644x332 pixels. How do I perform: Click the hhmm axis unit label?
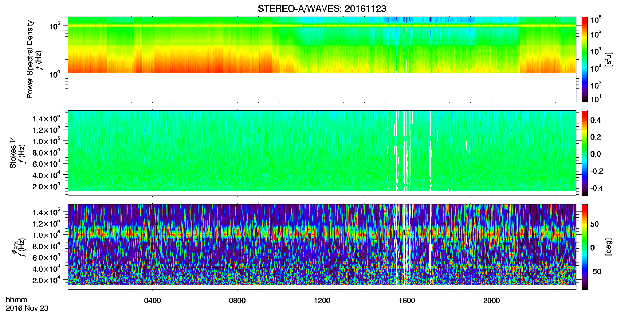17,300
